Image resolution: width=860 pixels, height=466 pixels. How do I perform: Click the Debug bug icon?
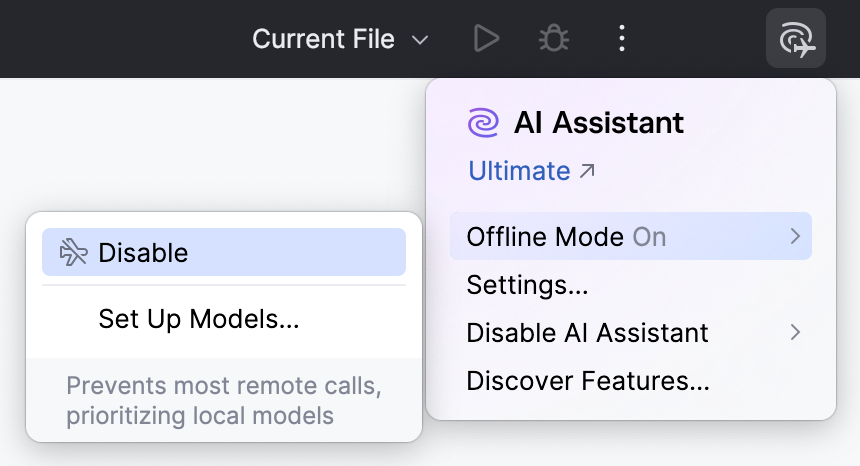pyautogui.click(x=553, y=39)
